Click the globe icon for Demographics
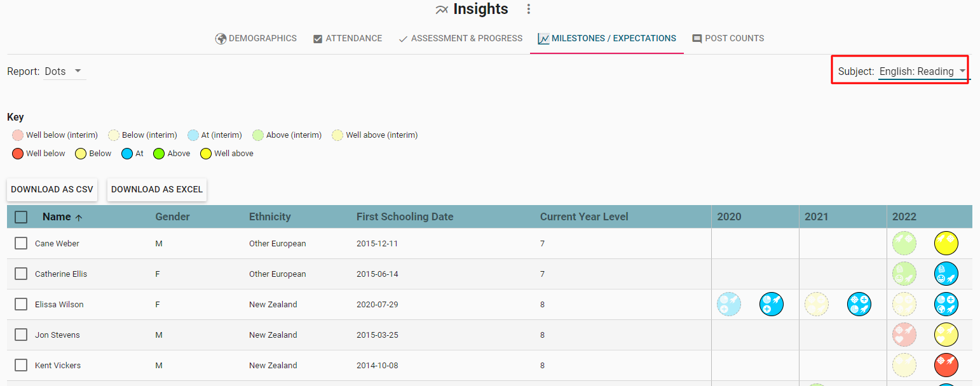980x386 pixels. pyautogui.click(x=221, y=39)
